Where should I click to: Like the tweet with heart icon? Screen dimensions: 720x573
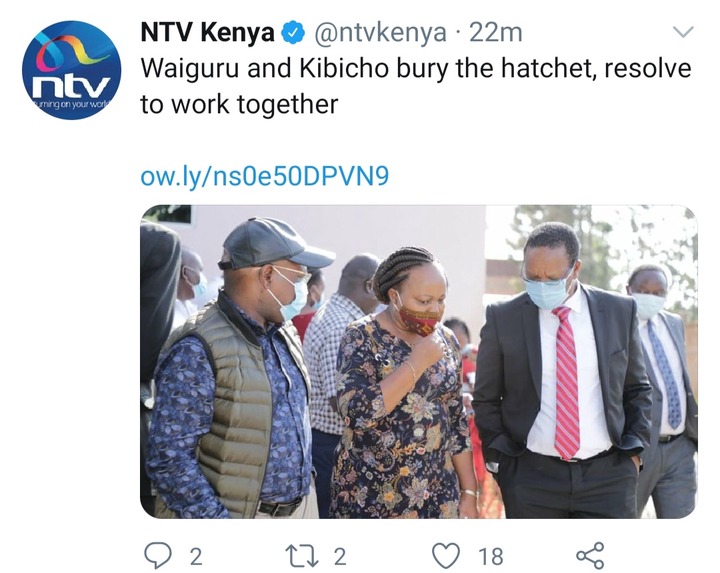(446, 556)
